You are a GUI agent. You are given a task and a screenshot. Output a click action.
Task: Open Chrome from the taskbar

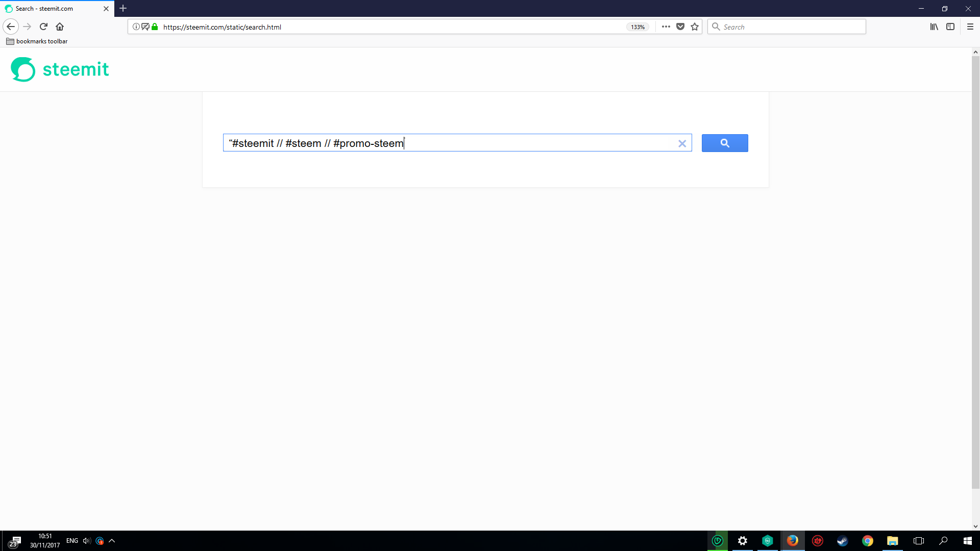pos(867,541)
